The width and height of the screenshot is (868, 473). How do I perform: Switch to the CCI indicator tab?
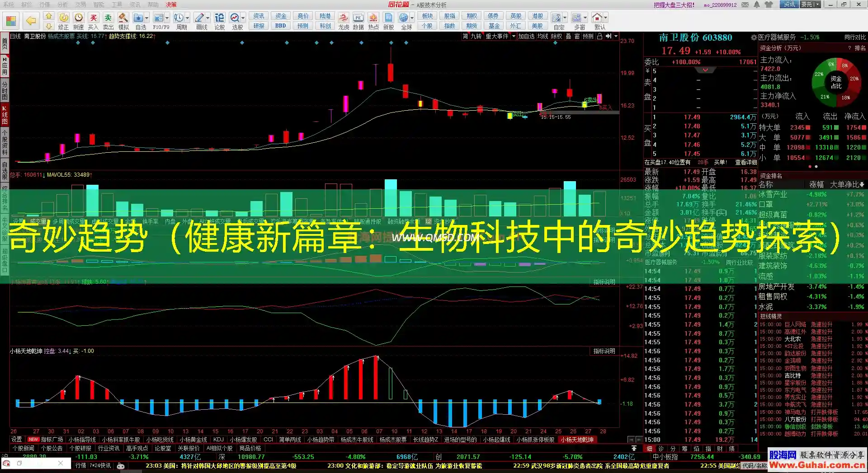[x=268, y=440]
